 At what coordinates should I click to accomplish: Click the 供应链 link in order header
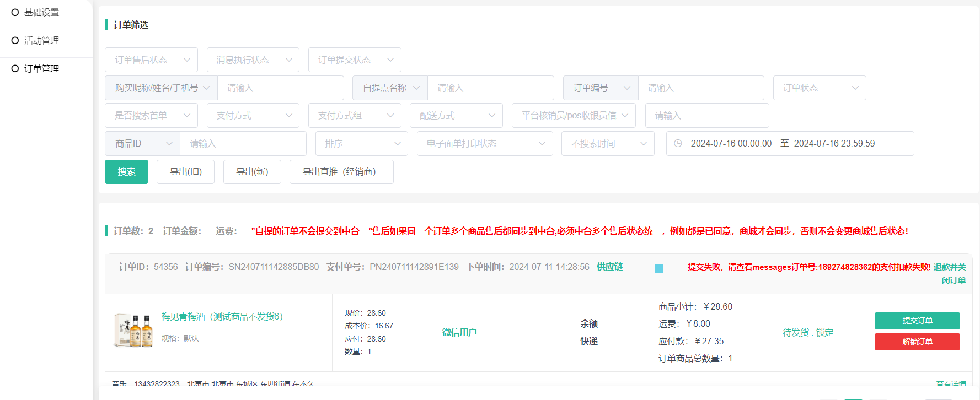pyautogui.click(x=609, y=267)
